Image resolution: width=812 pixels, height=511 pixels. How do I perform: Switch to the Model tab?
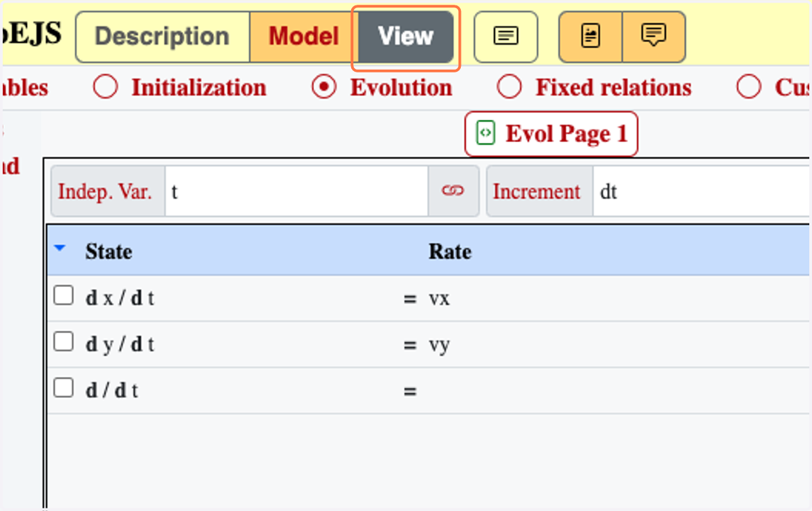click(304, 37)
